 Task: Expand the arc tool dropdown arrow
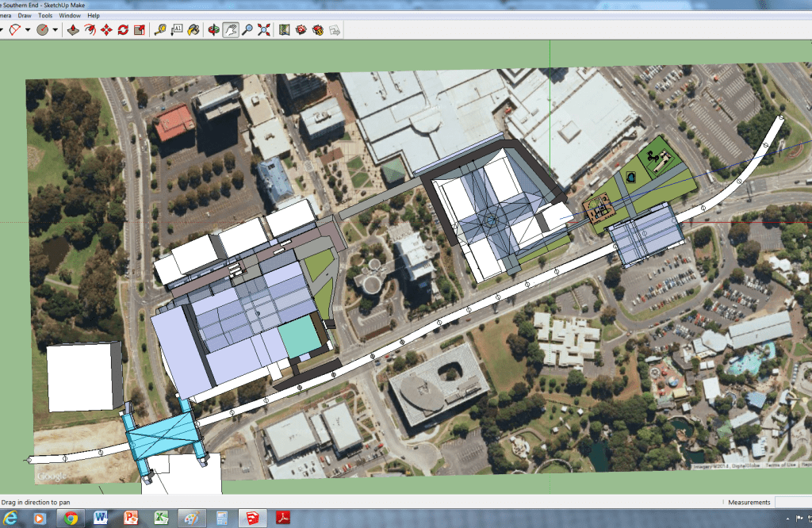(28, 30)
